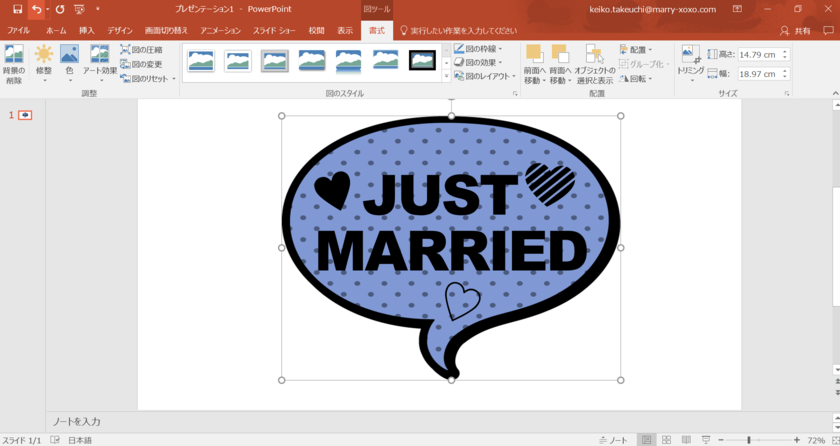The width and height of the screenshot is (840, 446).
Task: Open the アニメーション tab
Action: (x=220, y=31)
